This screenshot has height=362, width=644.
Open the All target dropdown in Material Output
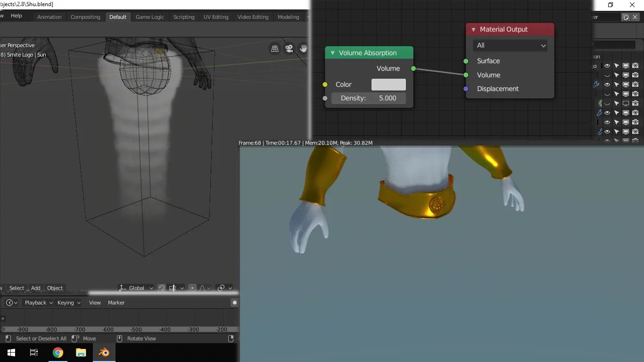tap(510, 45)
